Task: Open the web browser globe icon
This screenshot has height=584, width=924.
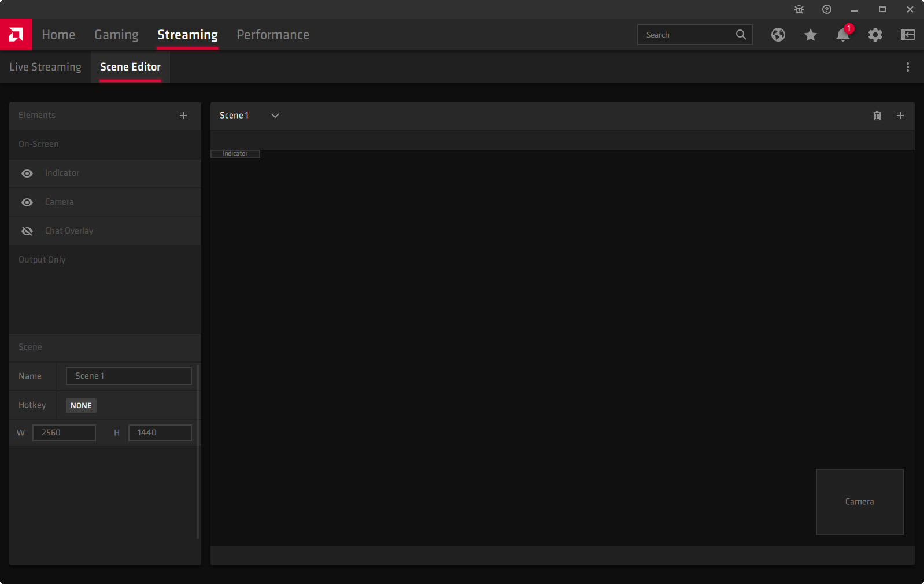Action: point(778,35)
